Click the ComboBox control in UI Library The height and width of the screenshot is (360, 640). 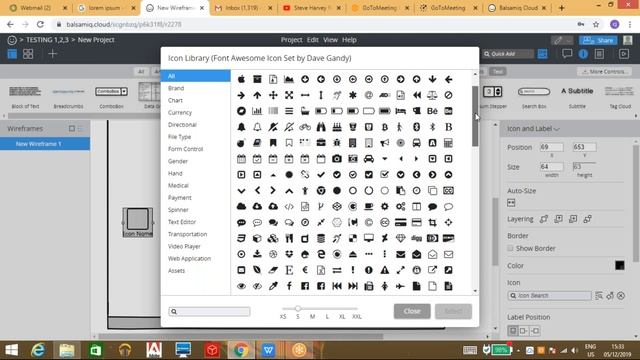click(x=111, y=91)
